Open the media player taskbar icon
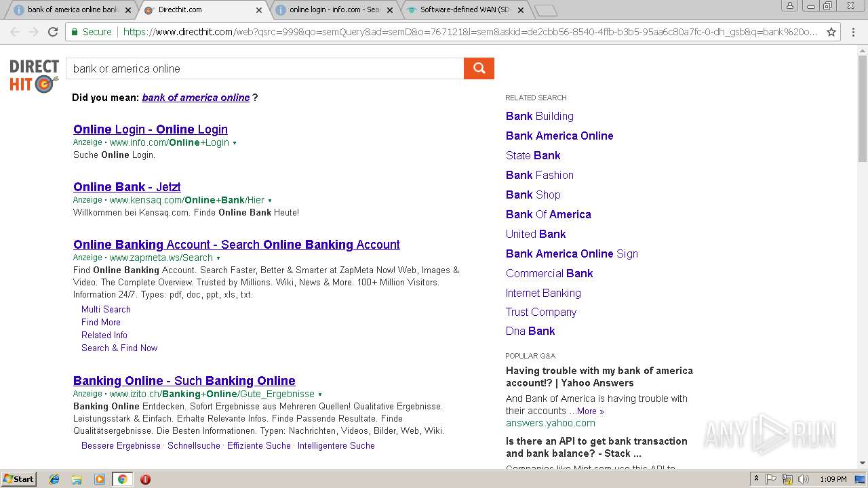Screen dimensions: 868x488 click(x=100, y=479)
